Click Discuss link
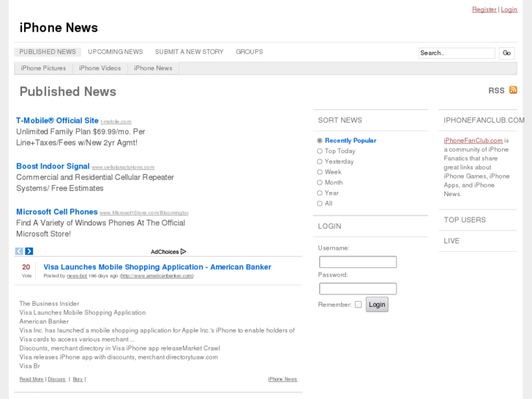Image resolution: width=532 pixels, height=399 pixels. [x=56, y=379]
